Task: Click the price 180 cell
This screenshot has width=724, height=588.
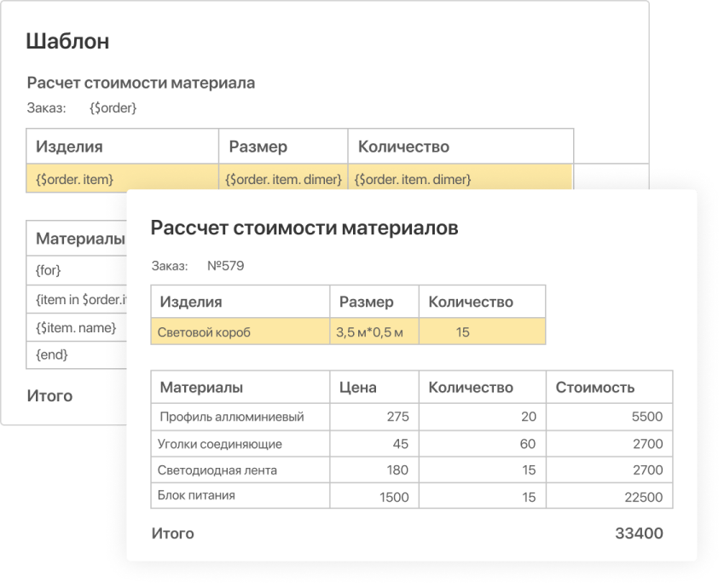Action: click(374, 470)
